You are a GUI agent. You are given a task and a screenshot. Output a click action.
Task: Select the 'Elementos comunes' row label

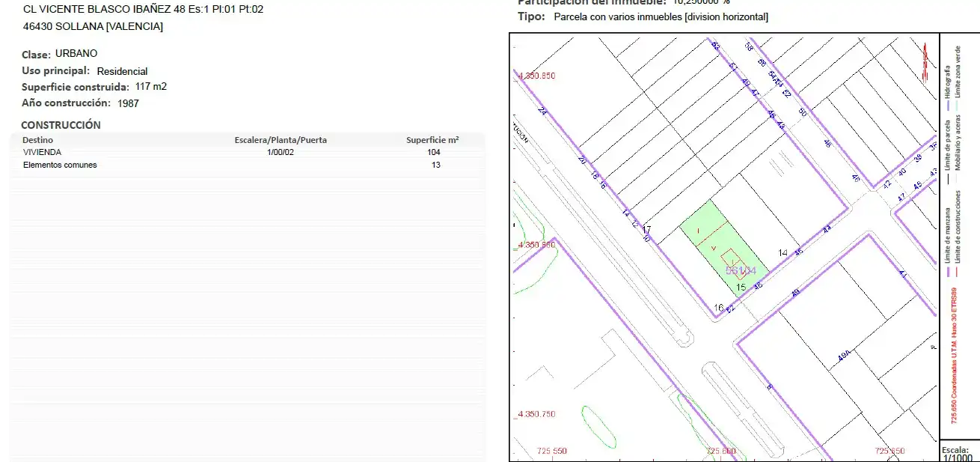pos(60,165)
